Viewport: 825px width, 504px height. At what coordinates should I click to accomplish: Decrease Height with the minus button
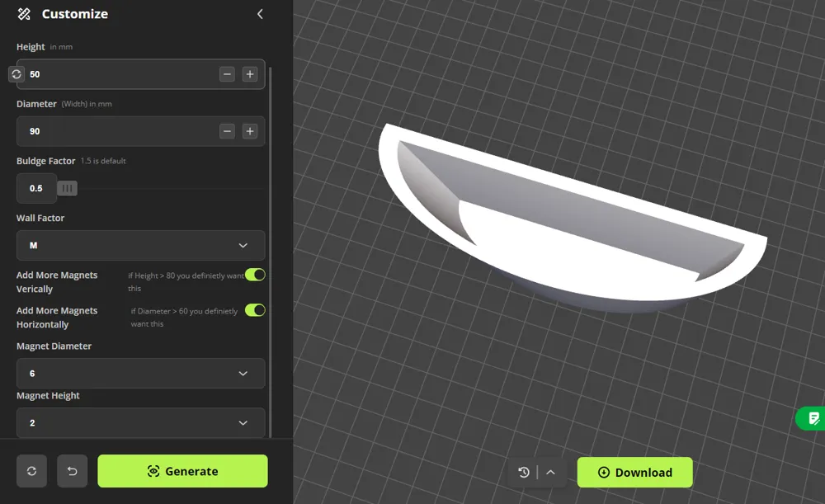click(228, 74)
